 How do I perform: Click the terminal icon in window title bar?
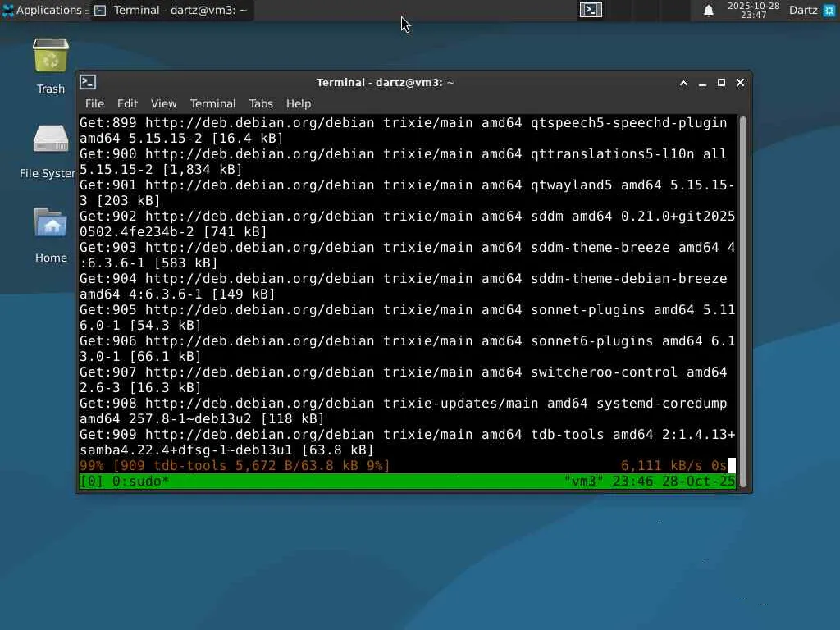tap(88, 82)
